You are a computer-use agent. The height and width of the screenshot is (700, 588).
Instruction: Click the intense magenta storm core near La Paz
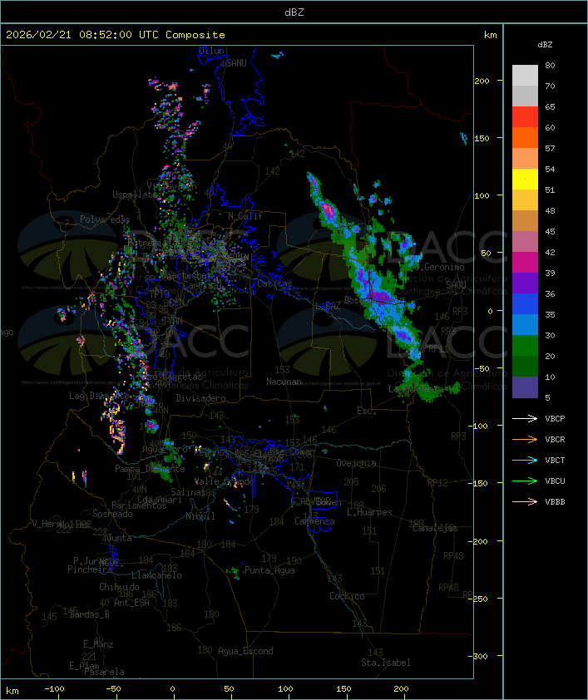(x=380, y=297)
